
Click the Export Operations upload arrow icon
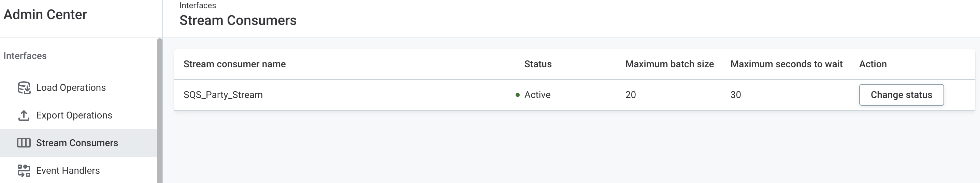24,115
